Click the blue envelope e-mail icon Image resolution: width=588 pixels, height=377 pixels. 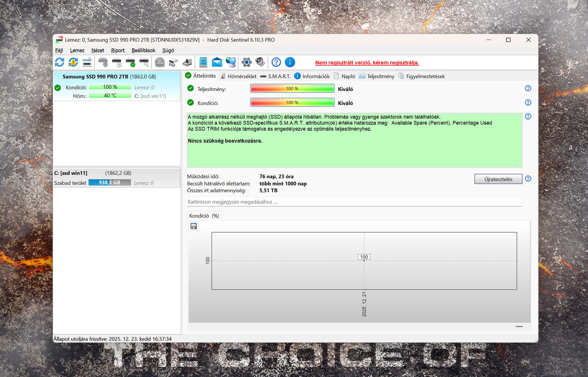pos(217,62)
